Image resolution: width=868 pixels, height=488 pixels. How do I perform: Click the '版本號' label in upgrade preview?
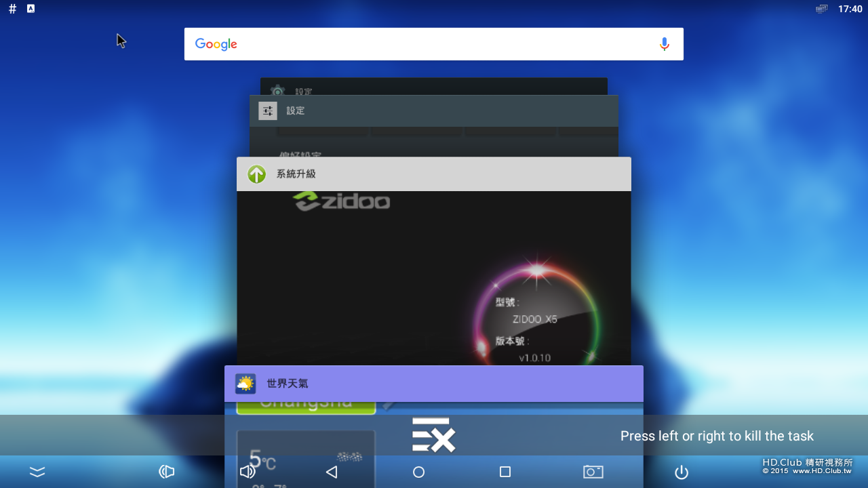[x=512, y=341]
